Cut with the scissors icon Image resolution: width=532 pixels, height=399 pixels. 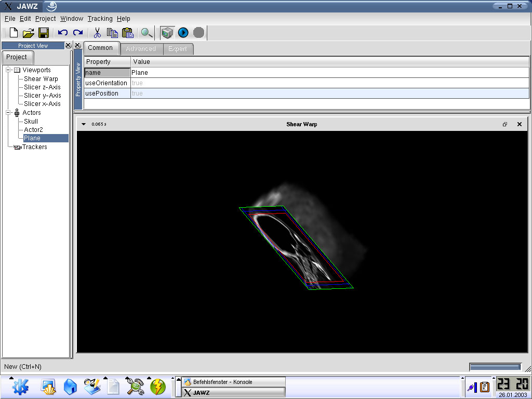tap(97, 33)
